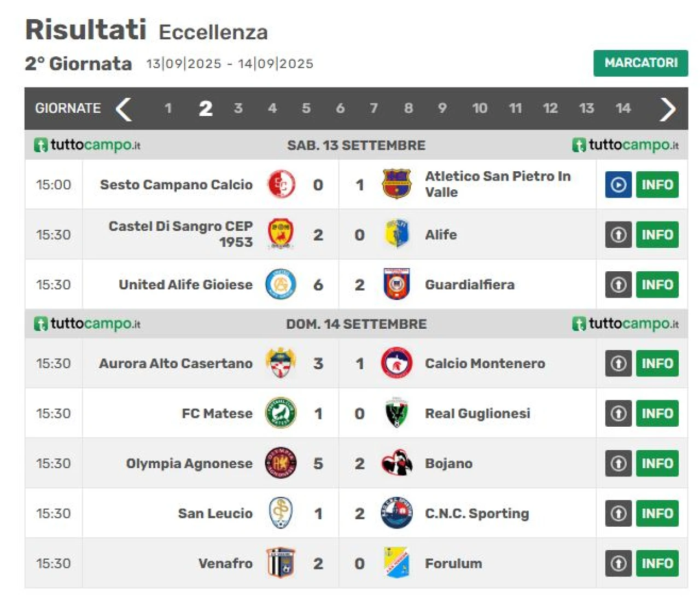700x599 pixels.
Task: Click the Olympia Agnonese team crest
Action: point(281,463)
